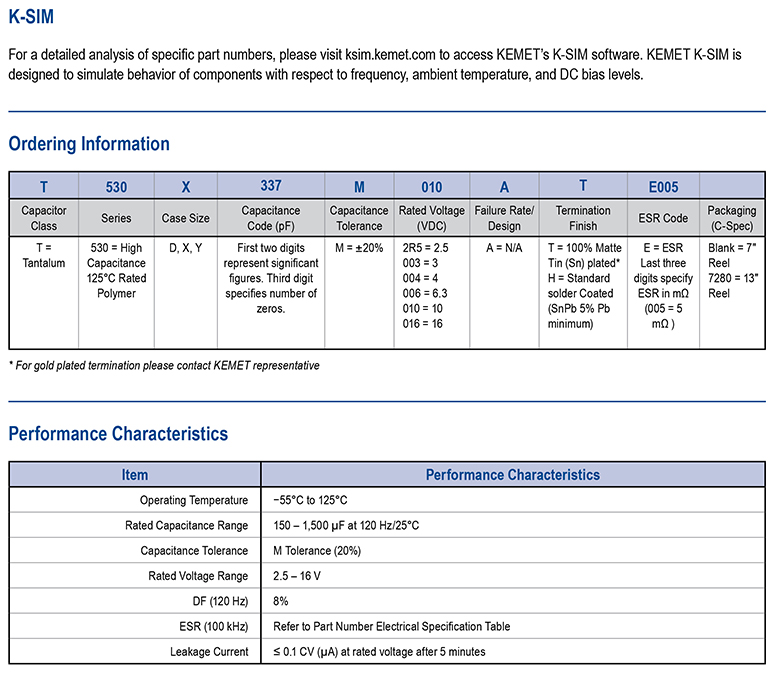The width and height of the screenshot is (775, 675).
Task: Click 'Refer to Part Number Electrical Specification Table'
Action: [391, 627]
